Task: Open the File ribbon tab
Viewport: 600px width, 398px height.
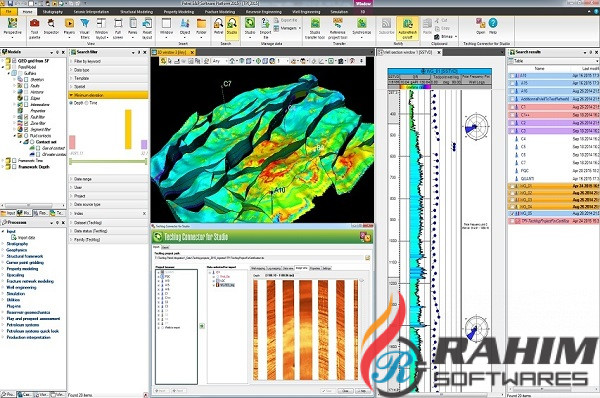Action: (x=8, y=11)
